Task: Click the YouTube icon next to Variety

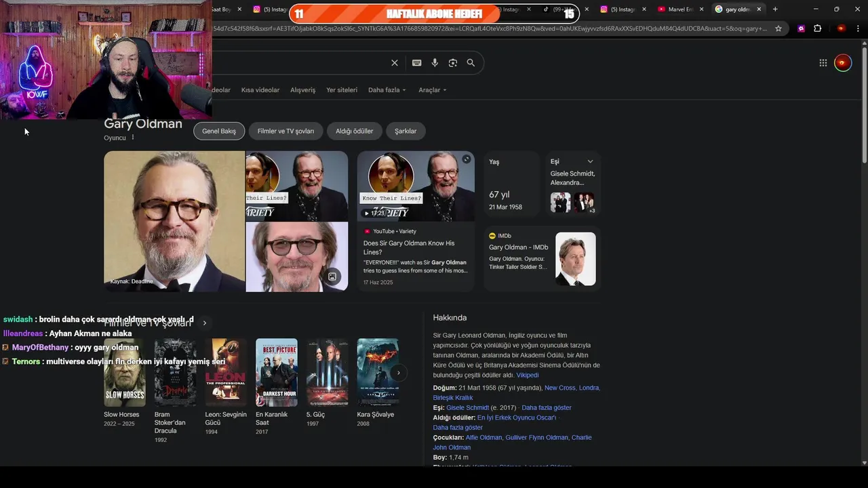Action: (367, 231)
